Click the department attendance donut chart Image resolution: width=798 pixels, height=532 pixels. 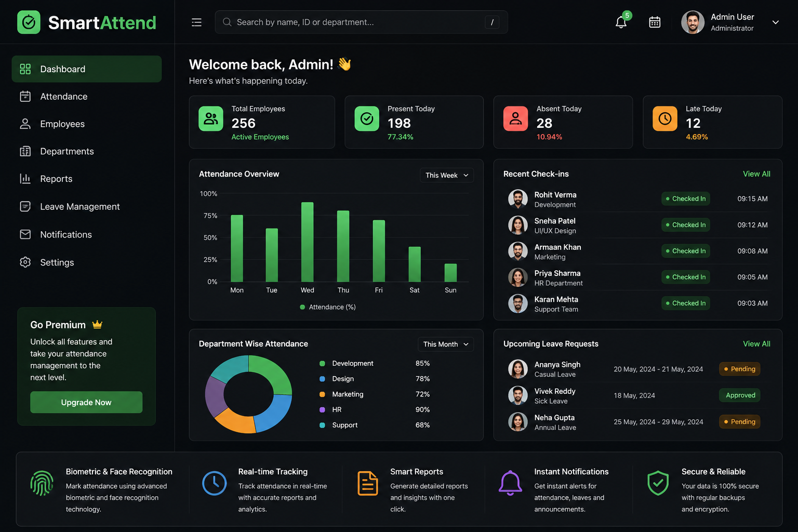[x=248, y=394]
